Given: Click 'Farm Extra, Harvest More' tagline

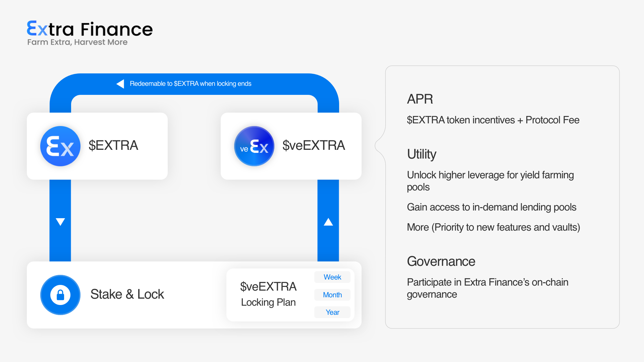Looking at the screenshot, I should (77, 42).
